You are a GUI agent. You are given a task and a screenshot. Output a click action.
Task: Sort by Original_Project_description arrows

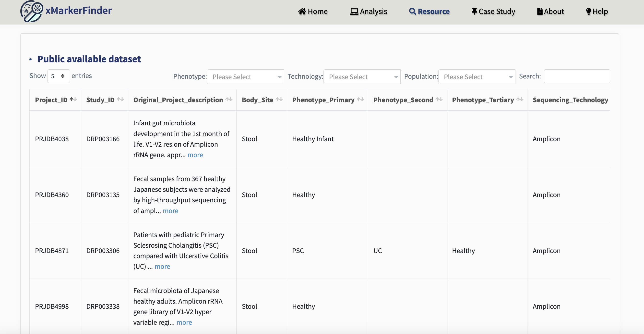click(x=229, y=100)
